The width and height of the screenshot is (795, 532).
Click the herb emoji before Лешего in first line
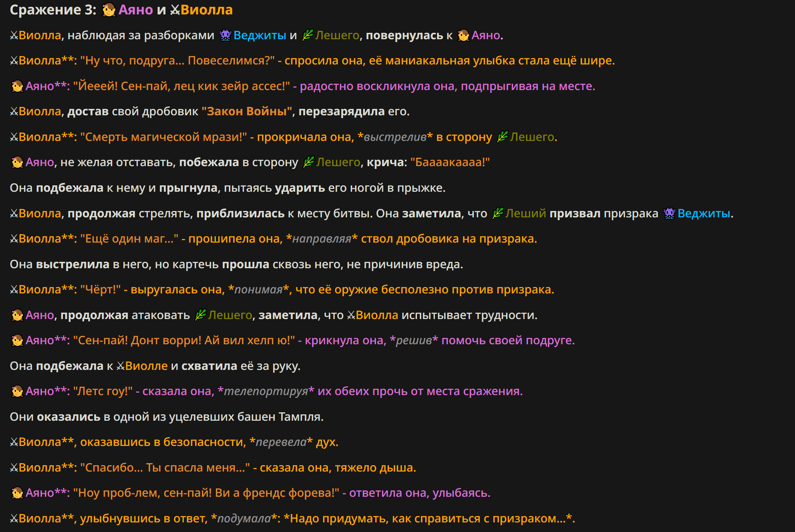(x=308, y=35)
